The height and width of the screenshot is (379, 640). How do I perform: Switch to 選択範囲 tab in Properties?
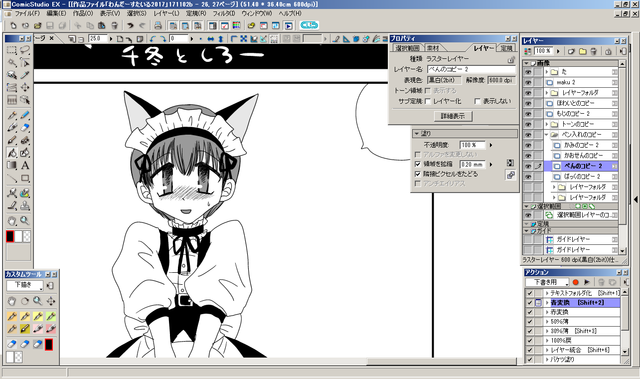point(407,48)
